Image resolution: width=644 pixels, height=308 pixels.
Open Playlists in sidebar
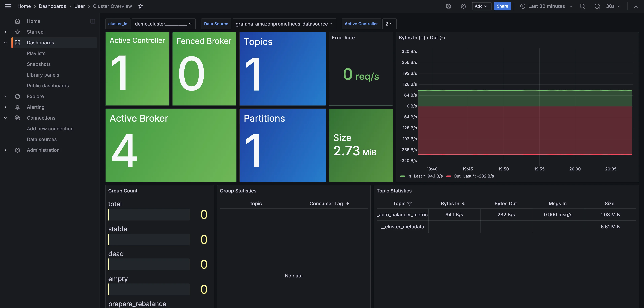[36, 53]
